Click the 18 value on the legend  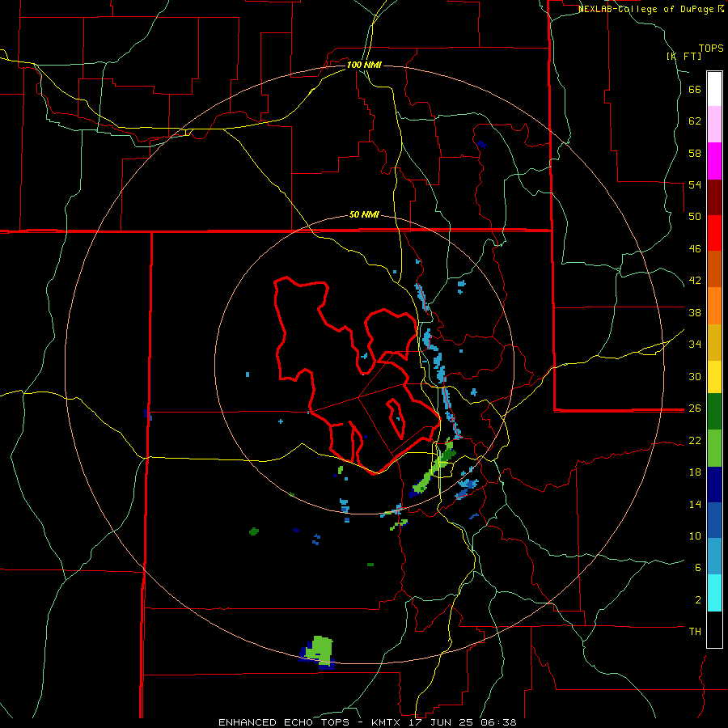(x=695, y=472)
